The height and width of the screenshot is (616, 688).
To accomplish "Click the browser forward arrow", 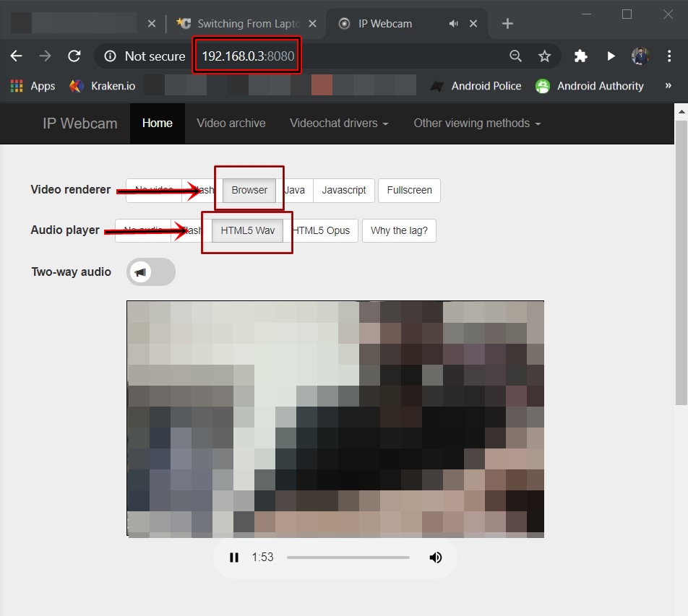I will (45, 56).
